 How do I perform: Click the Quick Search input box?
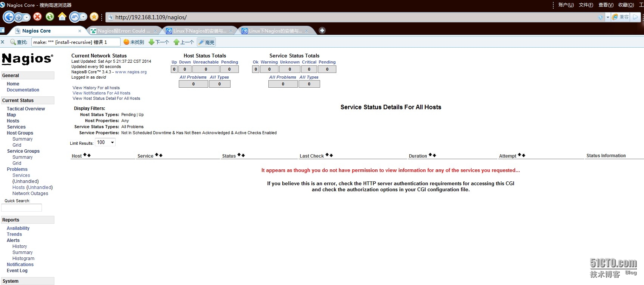(x=22, y=208)
